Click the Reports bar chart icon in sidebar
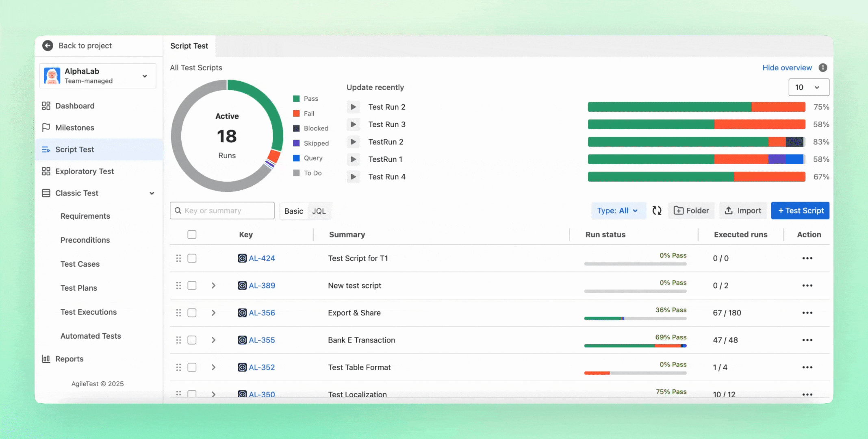This screenshot has width=868, height=439. (x=46, y=359)
